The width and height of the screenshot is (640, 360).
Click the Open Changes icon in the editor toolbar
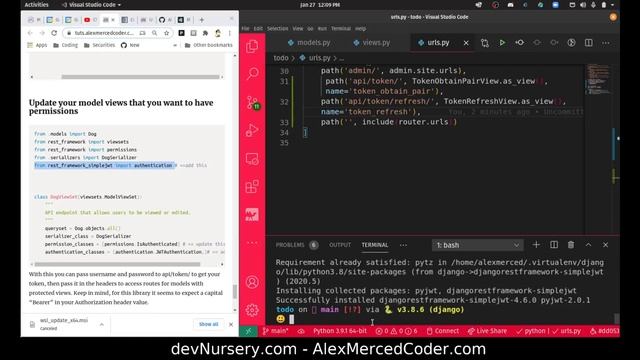coord(484,43)
